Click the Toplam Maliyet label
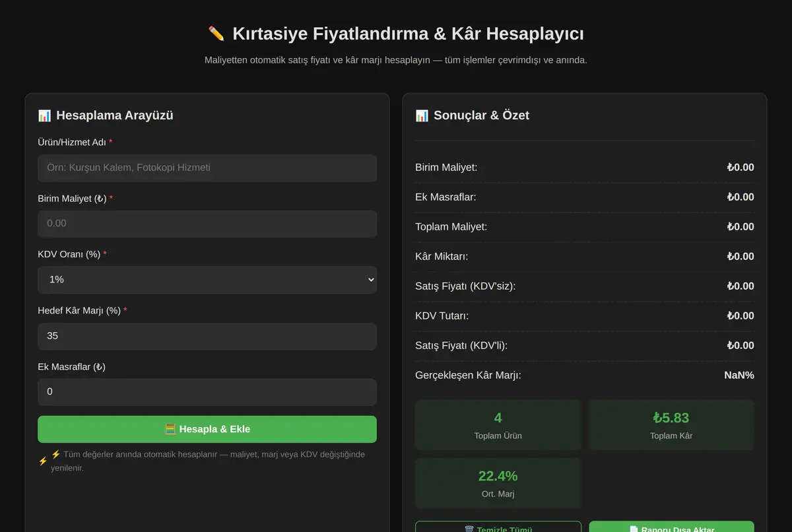The width and height of the screenshot is (792, 532). (451, 227)
